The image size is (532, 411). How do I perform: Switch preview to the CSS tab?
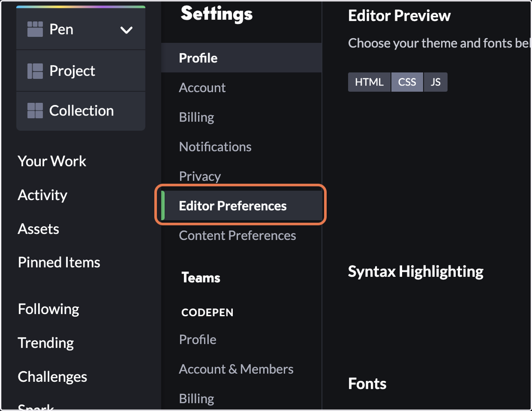click(x=407, y=82)
